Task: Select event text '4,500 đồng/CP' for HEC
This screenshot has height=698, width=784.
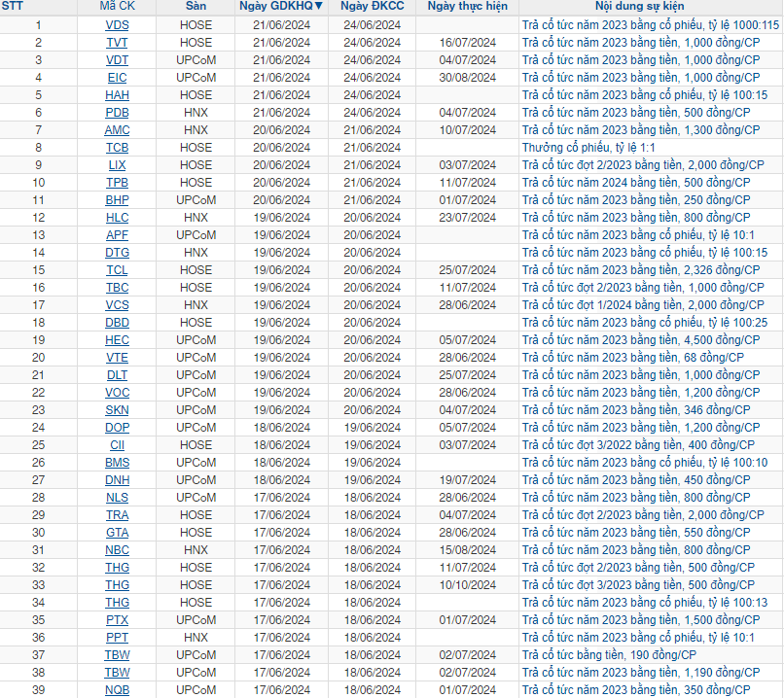Action: click(x=722, y=339)
